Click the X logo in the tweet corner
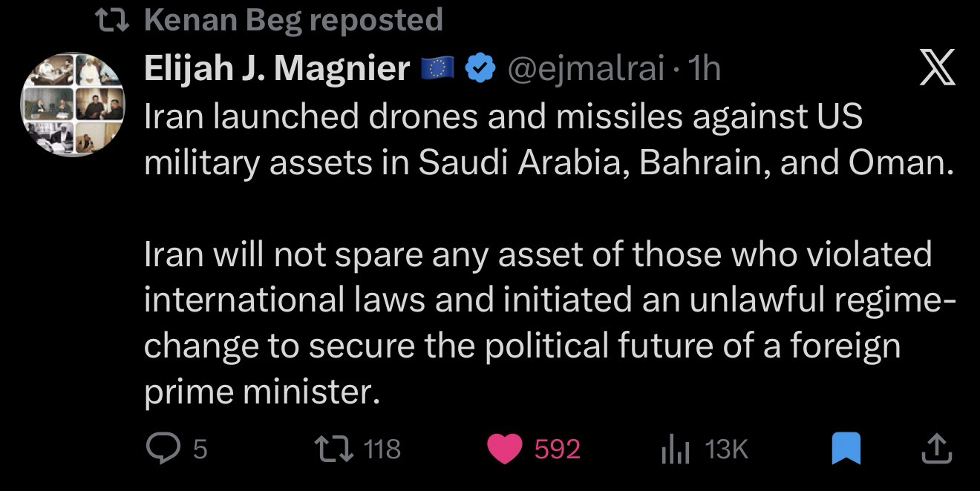 tap(938, 70)
